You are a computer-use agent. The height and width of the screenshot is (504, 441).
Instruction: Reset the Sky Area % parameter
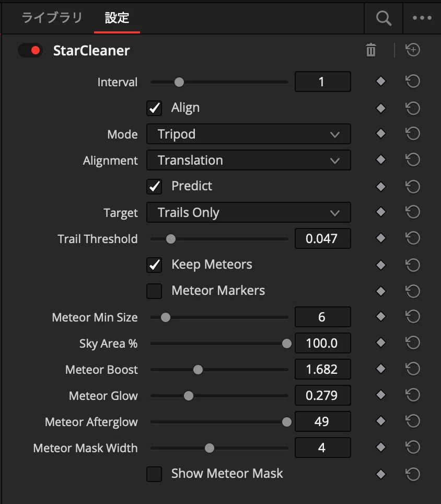(x=413, y=342)
